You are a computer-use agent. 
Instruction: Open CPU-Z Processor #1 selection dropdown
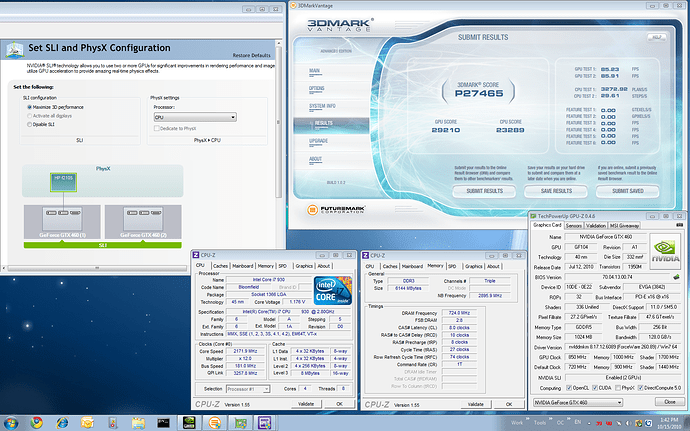[x=248, y=389]
